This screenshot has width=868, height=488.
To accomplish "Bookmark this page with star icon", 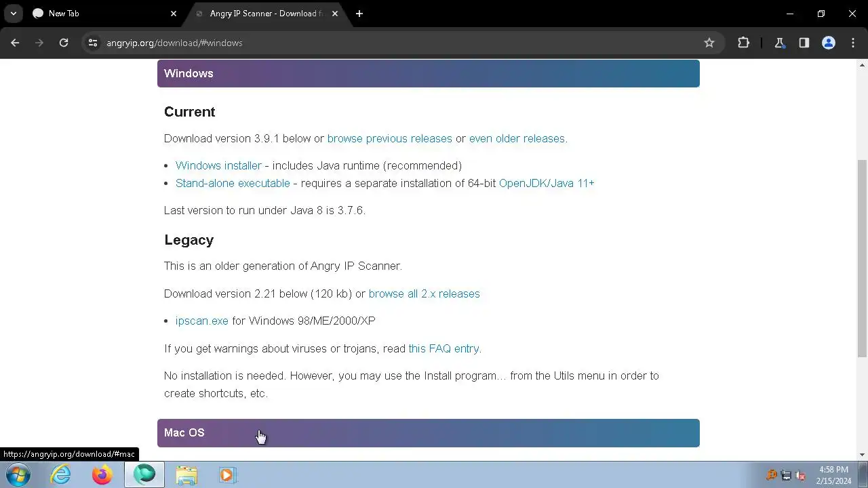I will [709, 43].
